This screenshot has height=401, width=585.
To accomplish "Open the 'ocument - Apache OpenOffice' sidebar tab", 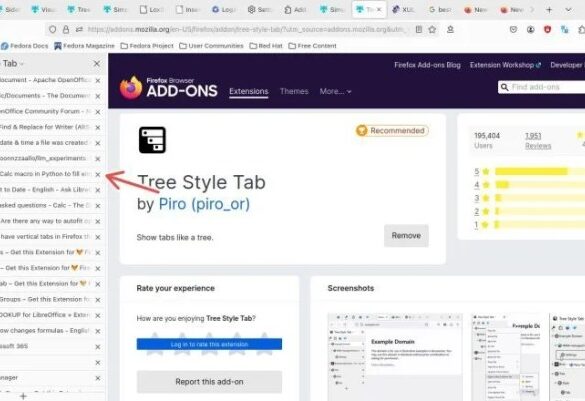I will tap(46, 80).
